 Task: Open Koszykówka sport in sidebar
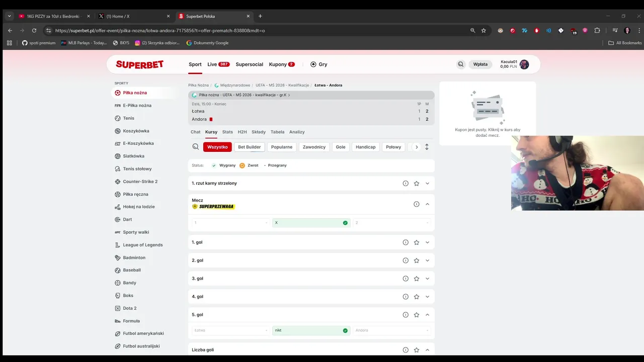tap(132, 131)
